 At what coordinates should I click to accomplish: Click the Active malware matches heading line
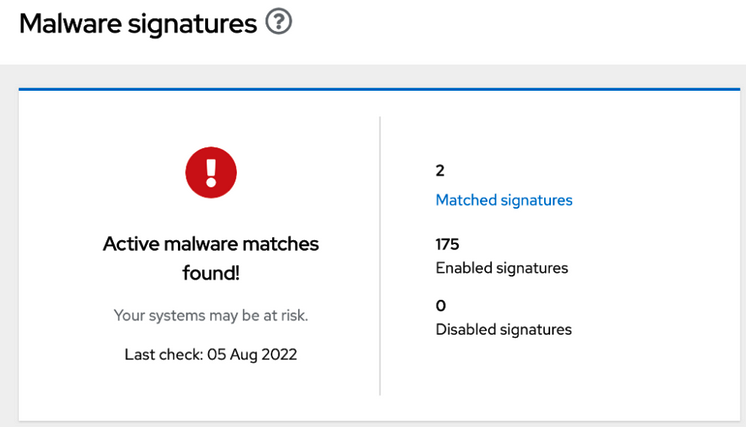pos(211,243)
